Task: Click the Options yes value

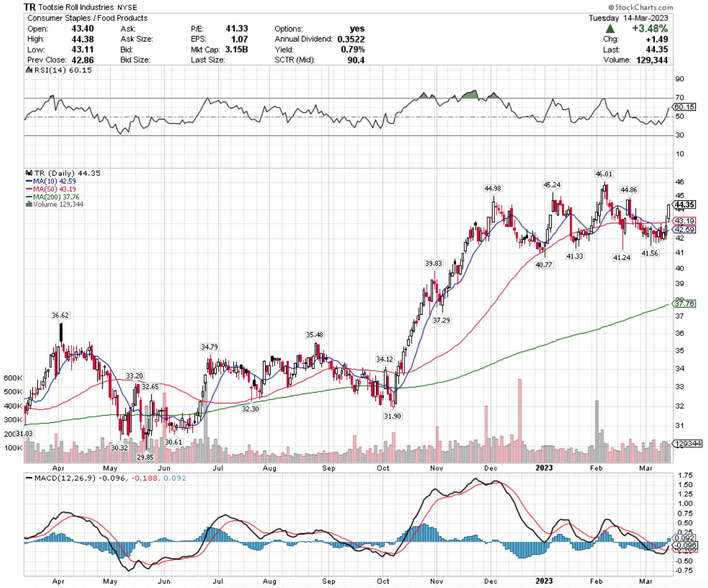Action: [357, 29]
